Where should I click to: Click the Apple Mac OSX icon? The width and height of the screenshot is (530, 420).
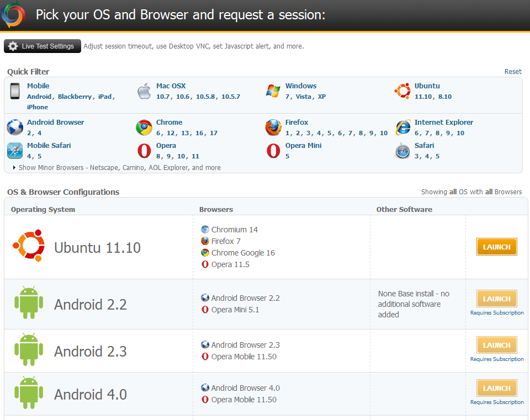(x=144, y=91)
